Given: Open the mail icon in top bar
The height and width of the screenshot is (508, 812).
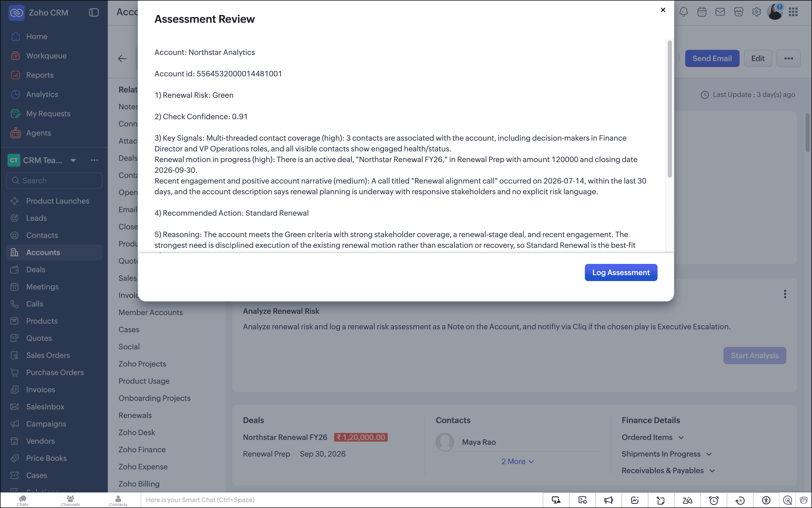Looking at the screenshot, I should [720, 12].
